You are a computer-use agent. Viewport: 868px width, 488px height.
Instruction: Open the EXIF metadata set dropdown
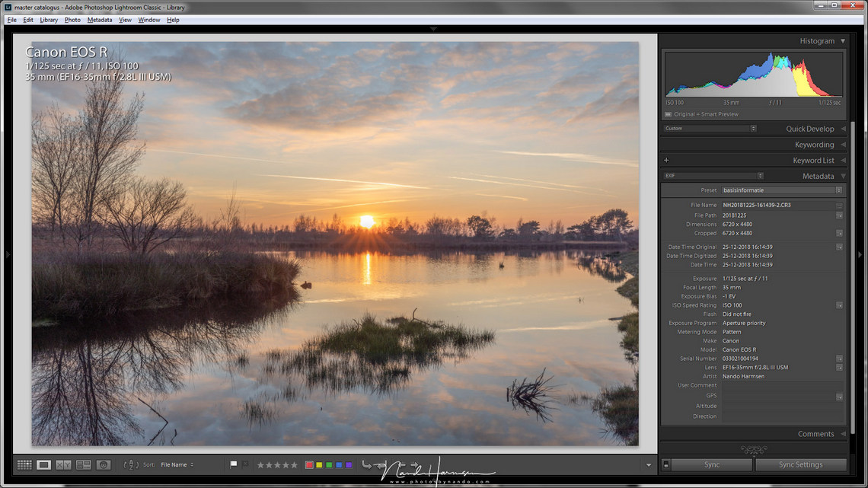(x=713, y=176)
